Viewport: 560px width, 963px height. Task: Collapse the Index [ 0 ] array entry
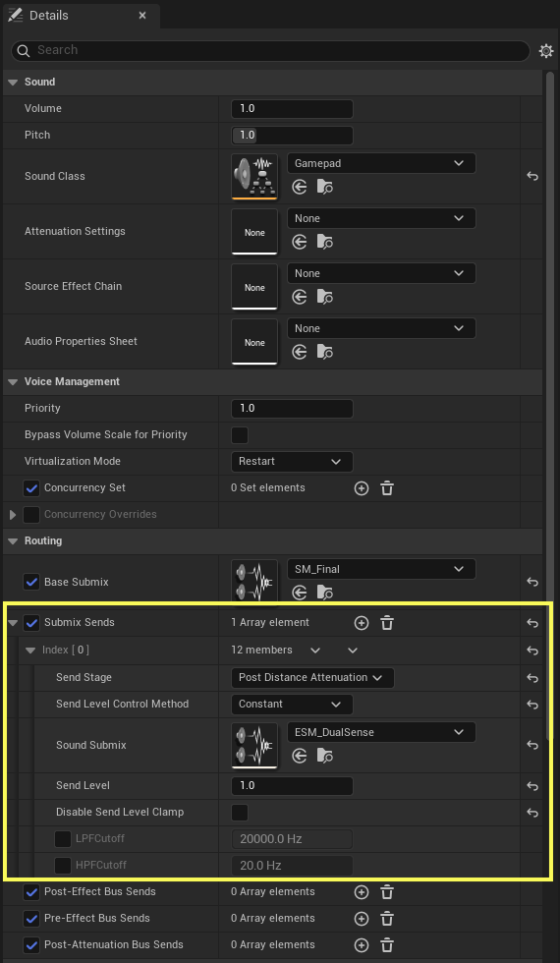tap(30, 651)
